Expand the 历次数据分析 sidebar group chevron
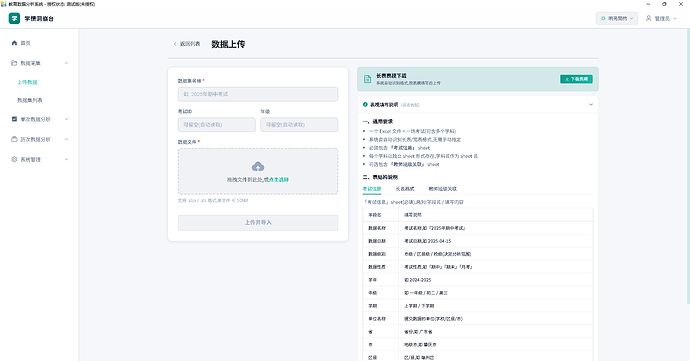This screenshot has height=361, width=690. [66, 139]
